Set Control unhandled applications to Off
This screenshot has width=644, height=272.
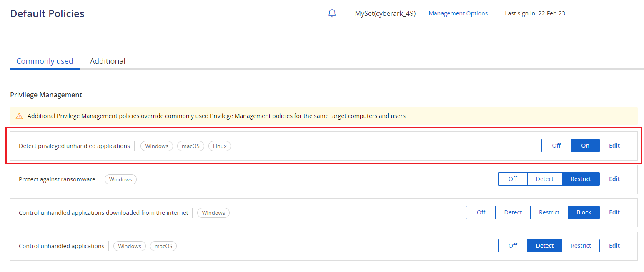click(513, 245)
